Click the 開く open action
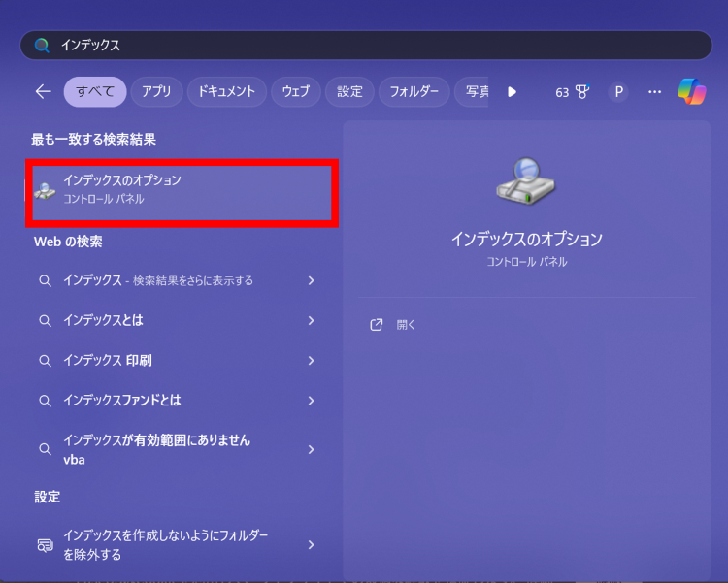The width and height of the screenshot is (728, 583). point(406,325)
